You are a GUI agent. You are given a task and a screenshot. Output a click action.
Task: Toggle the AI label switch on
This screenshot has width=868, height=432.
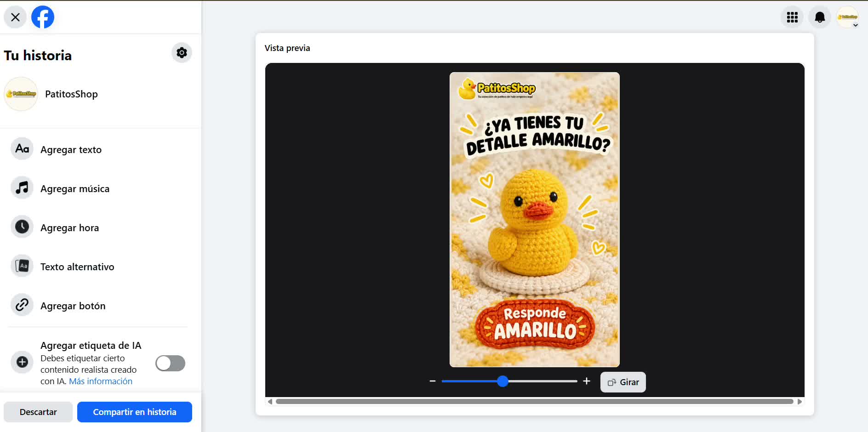click(170, 363)
